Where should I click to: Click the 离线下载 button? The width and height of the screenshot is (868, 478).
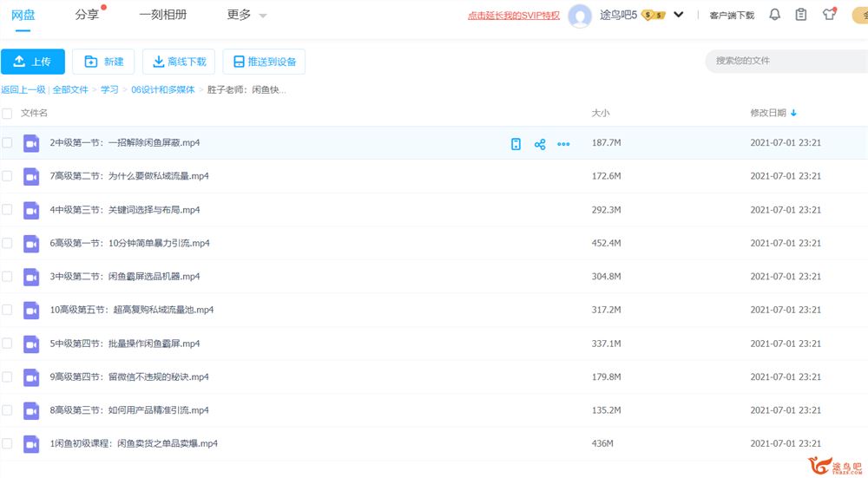tap(179, 62)
